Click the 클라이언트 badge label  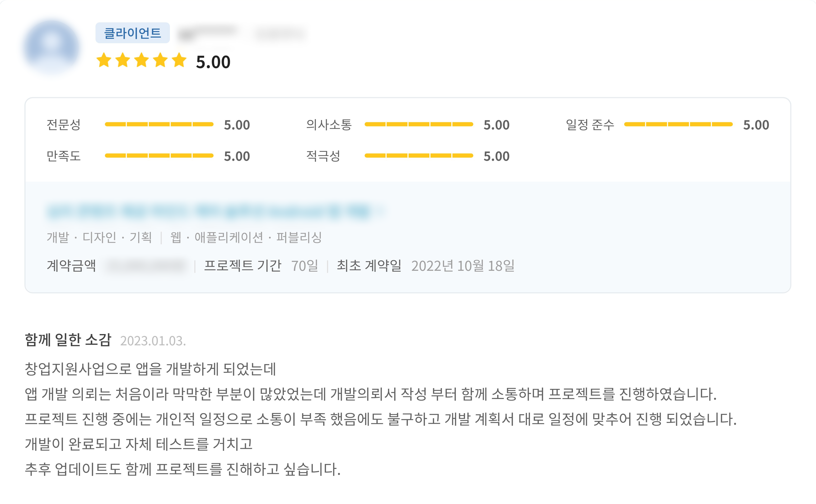click(x=132, y=33)
